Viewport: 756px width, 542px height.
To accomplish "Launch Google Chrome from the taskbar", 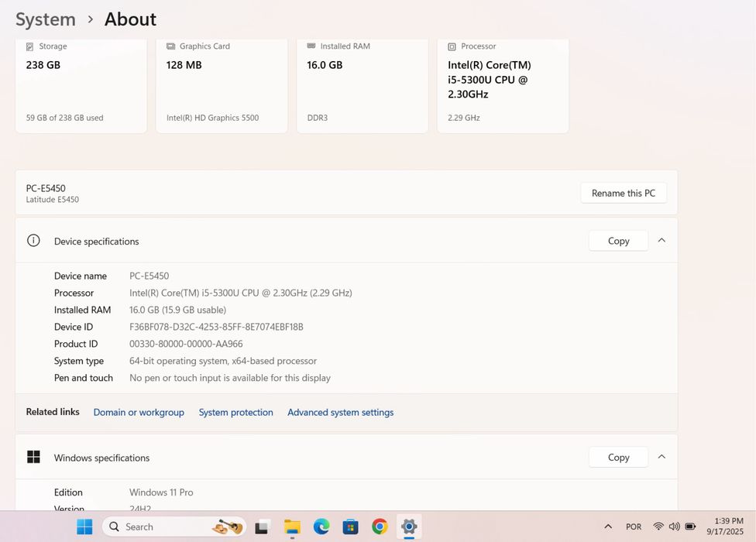I will click(x=380, y=527).
